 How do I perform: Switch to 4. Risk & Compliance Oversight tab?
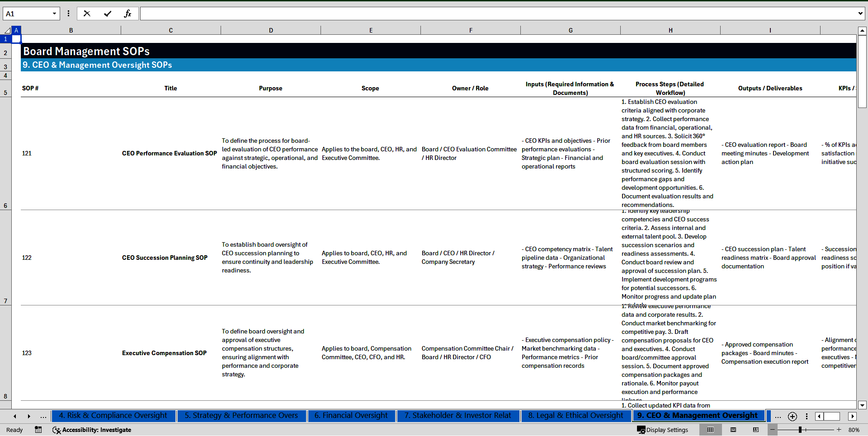113,416
